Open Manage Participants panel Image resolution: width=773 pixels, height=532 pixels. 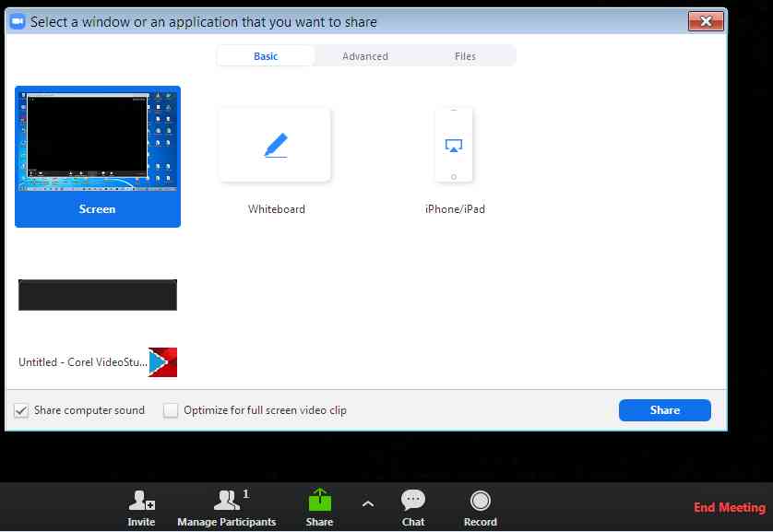point(227,508)
